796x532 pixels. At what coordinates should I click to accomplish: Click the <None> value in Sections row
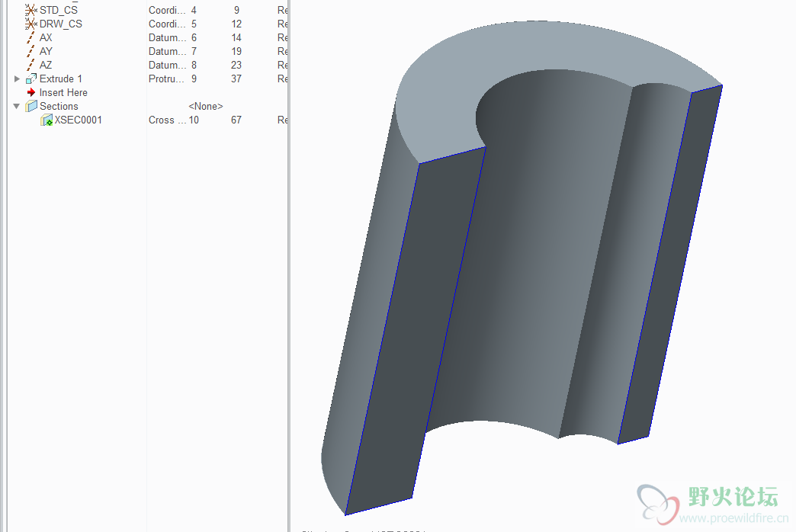click(206, 106)
